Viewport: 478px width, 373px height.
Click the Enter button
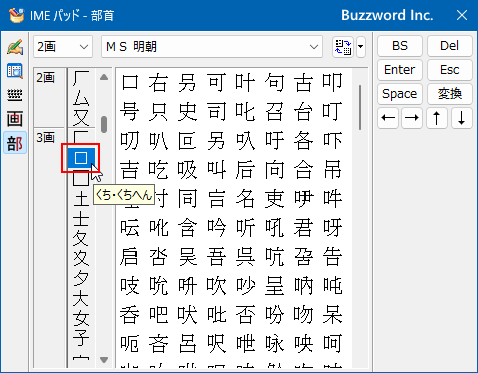(400, 70)
